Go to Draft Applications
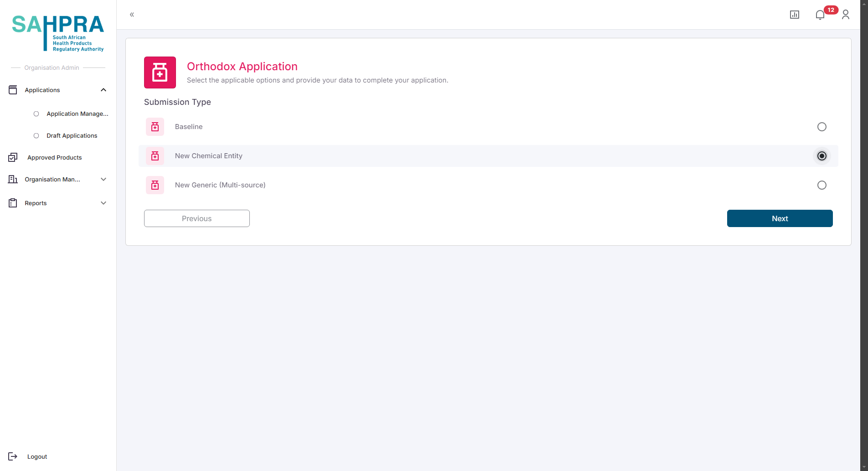The width and height of the screenshot is (868, 471). (x=72, y=135)
